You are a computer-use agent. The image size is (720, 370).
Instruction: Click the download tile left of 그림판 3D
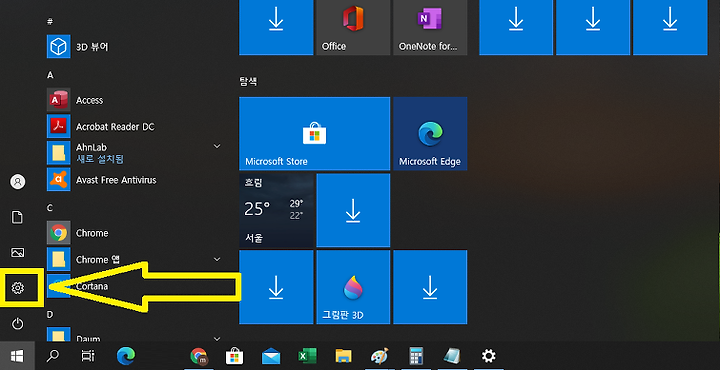[276, 287]
